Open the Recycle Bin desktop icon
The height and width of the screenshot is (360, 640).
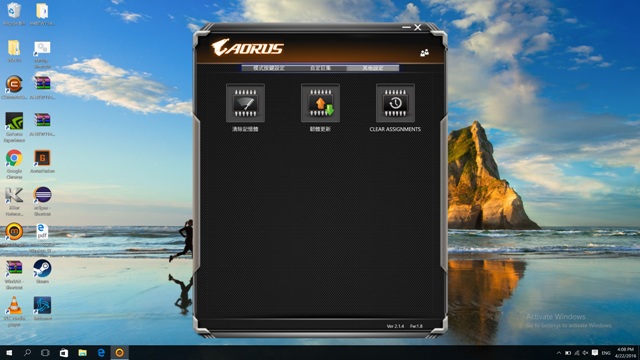click(x=14, y=14)
